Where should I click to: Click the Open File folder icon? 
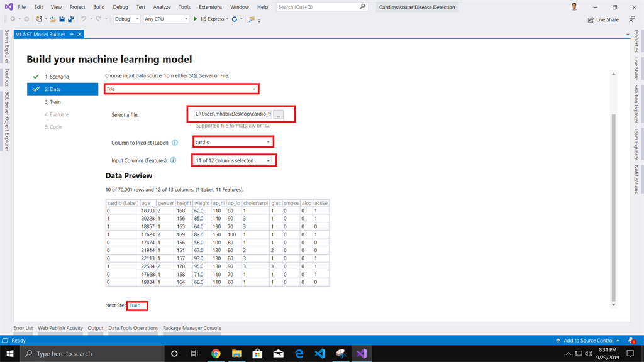(x=53, y=19)
